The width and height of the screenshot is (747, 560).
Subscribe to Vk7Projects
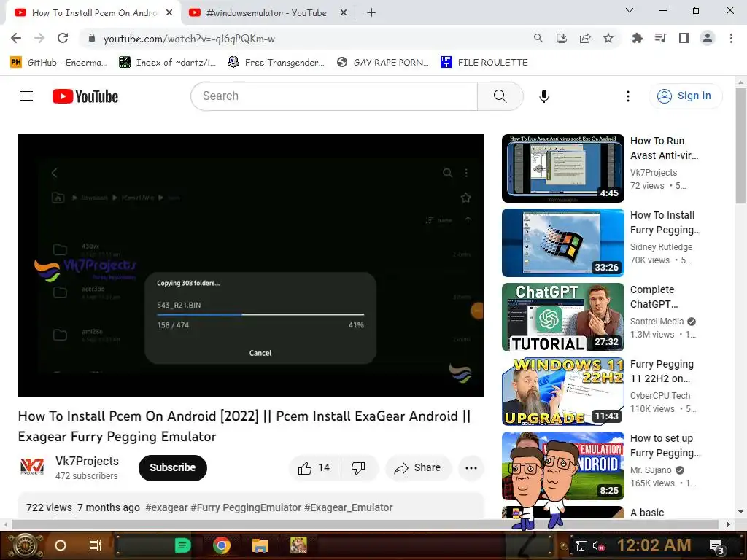pos(172,468)
